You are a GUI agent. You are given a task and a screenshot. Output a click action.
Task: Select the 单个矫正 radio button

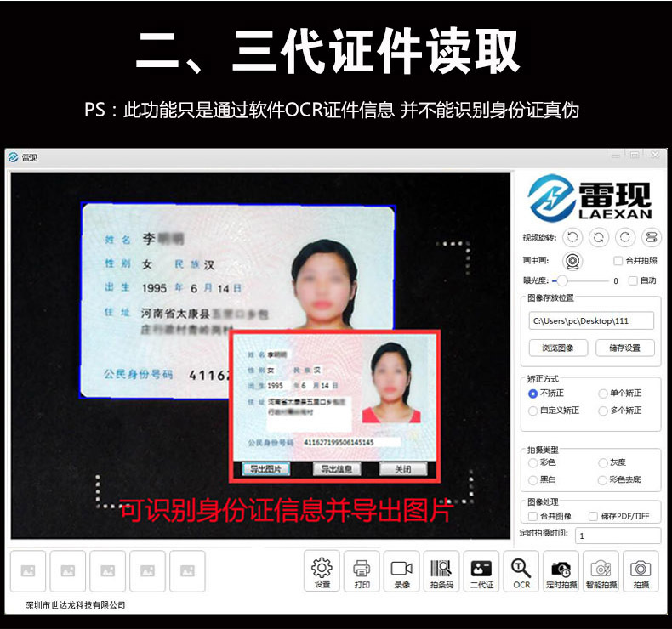click(x=603, y=394)
